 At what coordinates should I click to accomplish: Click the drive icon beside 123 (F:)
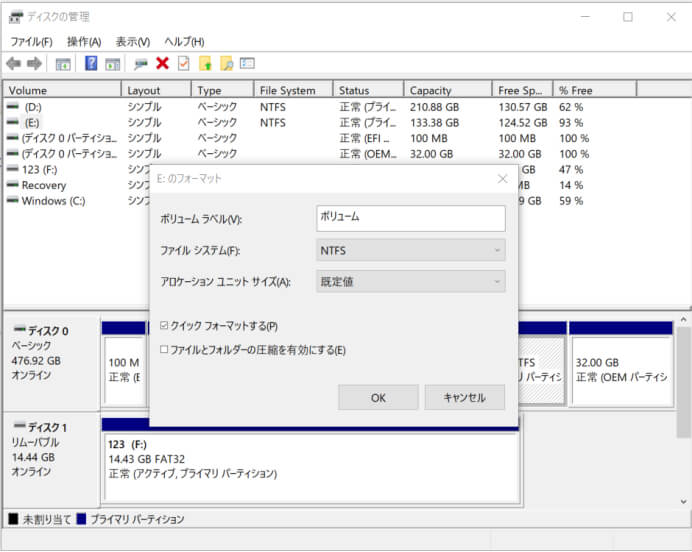pyautogui.click(x=13, y=169)
